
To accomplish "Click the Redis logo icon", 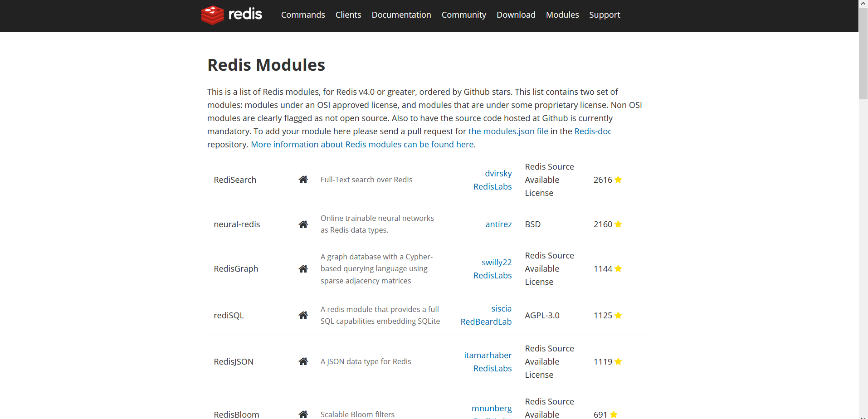I will [x=213, y=15].
